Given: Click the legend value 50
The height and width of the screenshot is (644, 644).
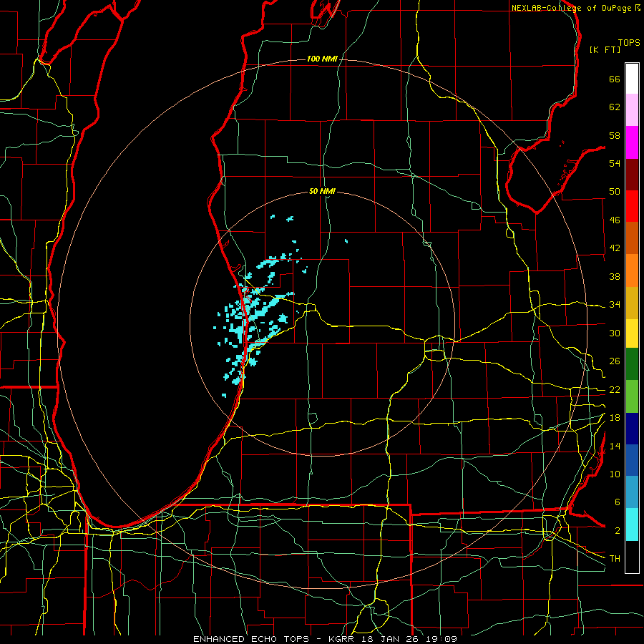Looking at the screenshot, I should [x=615, y=192].
